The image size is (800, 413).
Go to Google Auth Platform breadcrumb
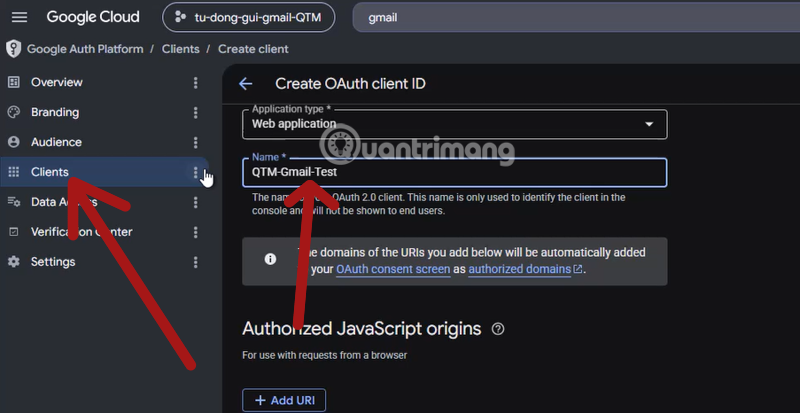85,49
